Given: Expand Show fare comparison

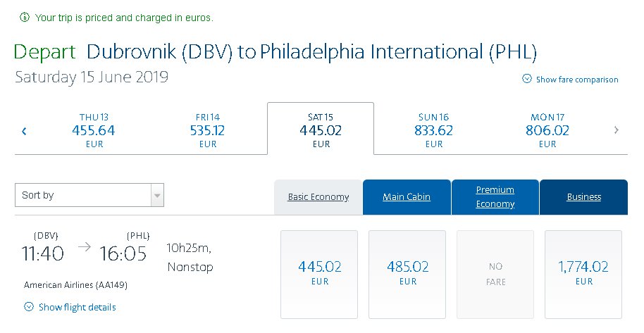Looking at the screenshot, I should (x=576, y=80).
